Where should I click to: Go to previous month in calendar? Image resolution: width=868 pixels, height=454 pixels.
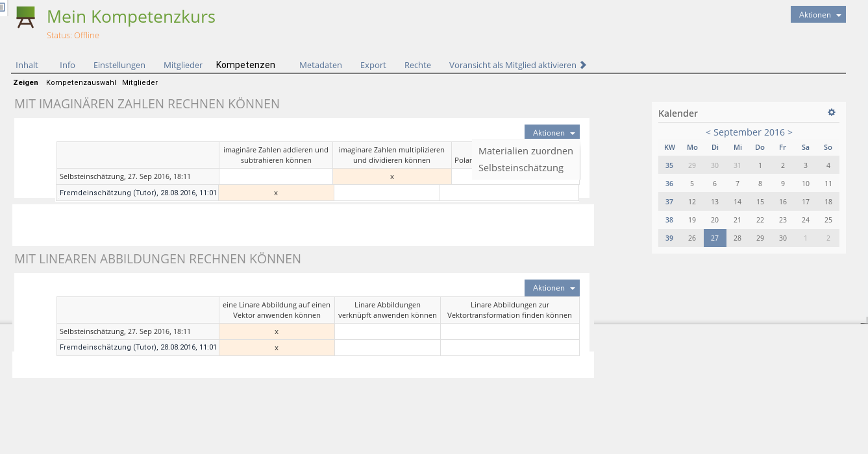pos(708,132)
